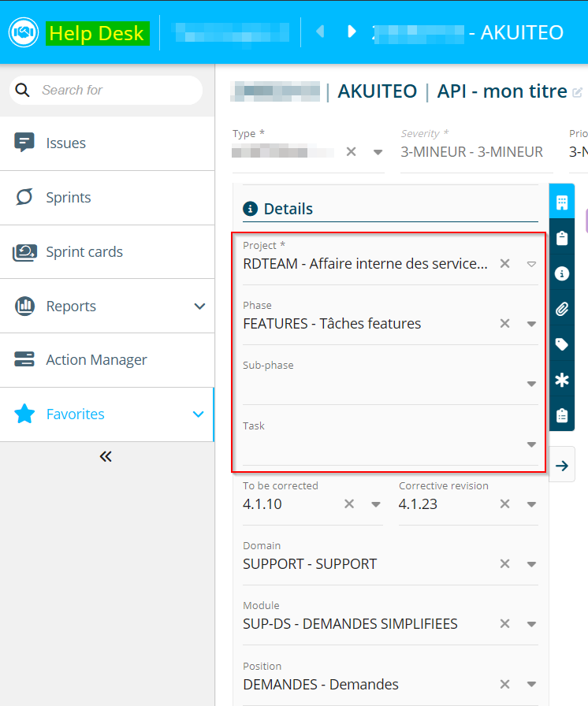Clear the Project field value

click(x=505, y=264)
